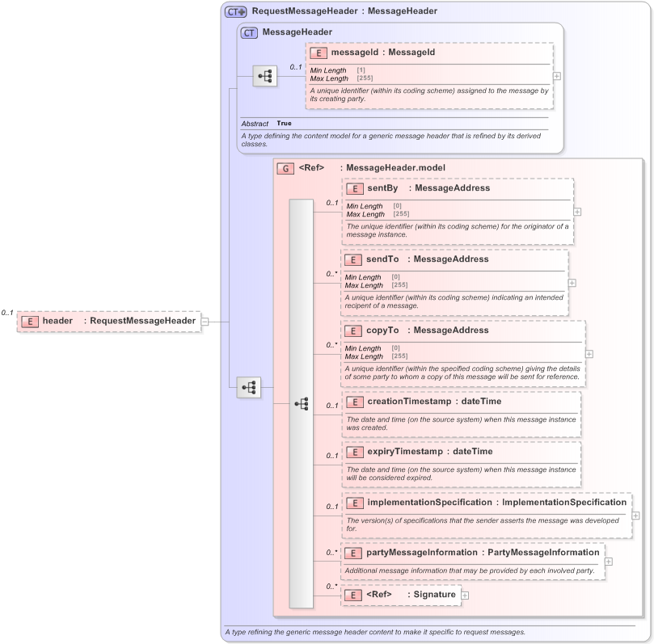Select the MessageHeader complex type CT icon
The height and width of the screenshot is (644, 654).
[x=247, y=32]
